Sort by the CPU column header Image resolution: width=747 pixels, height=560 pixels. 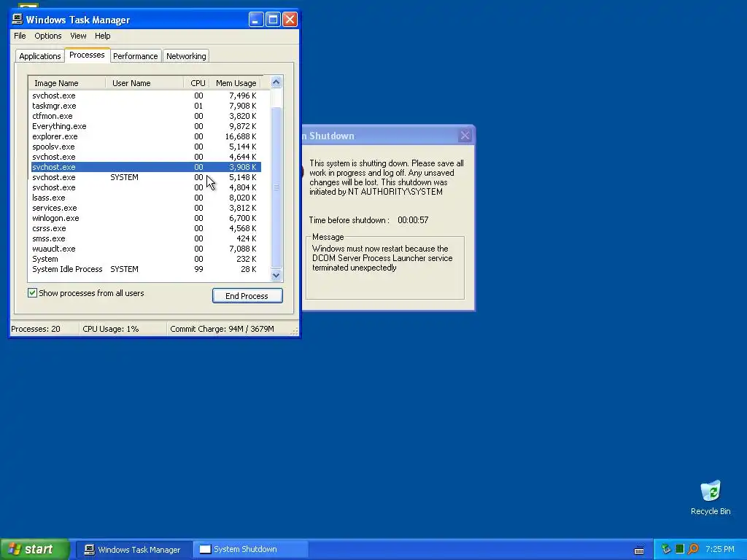[x=197, y=83]
